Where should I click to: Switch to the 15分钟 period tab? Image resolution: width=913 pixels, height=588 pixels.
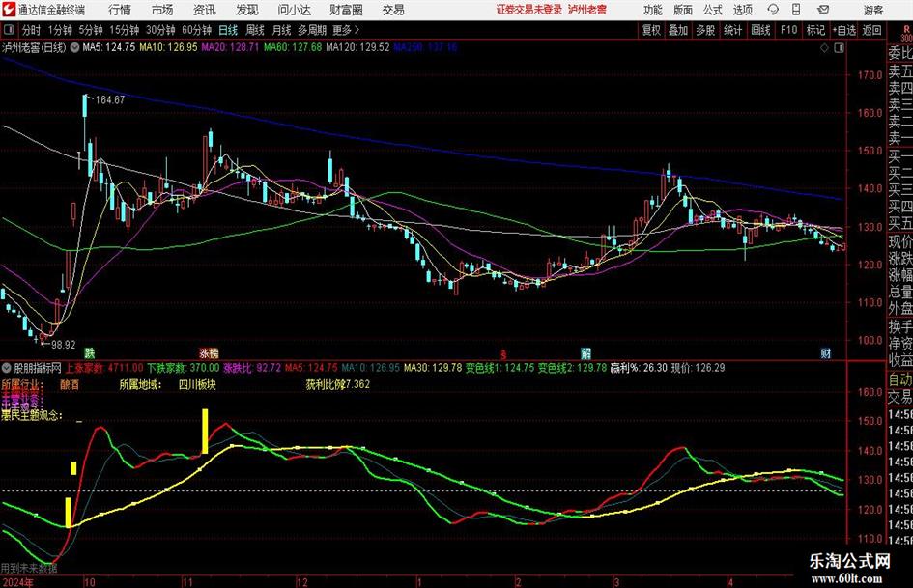[x=124, y=30]
